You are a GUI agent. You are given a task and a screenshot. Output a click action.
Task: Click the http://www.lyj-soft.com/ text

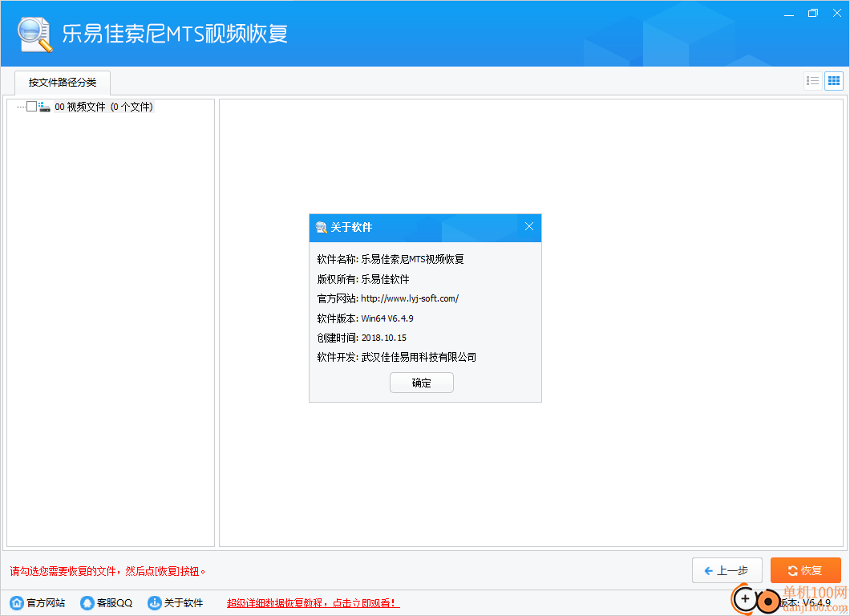click(x=410, y=298)
